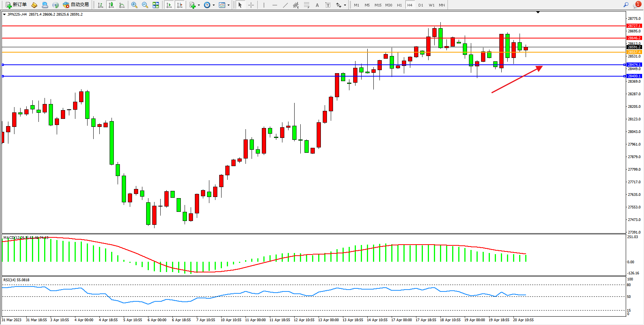This screenshot has width=644, height=325.
Task: Switch chart to line chart mode
Action: click(x=122, y=5)
